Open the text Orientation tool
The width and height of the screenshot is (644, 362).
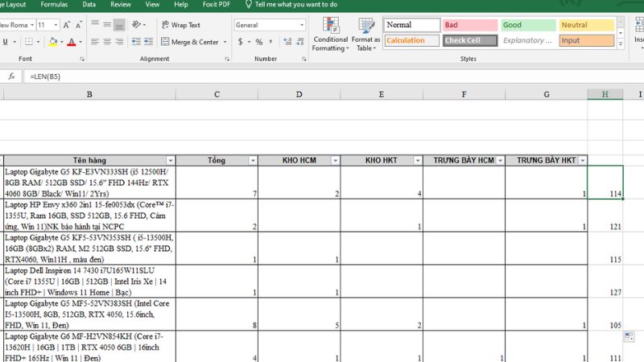click(x=136, y=25)
